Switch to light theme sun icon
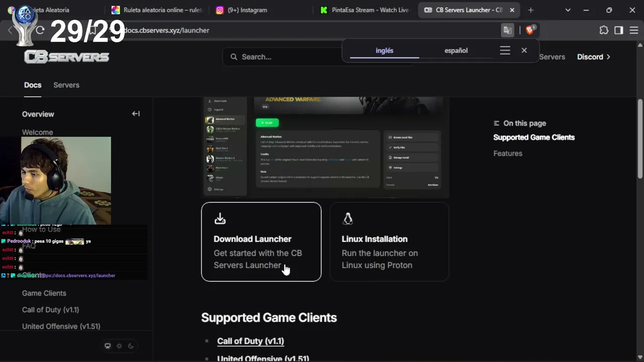This screenshot has height=362, width=644. [x=119, y=346]
